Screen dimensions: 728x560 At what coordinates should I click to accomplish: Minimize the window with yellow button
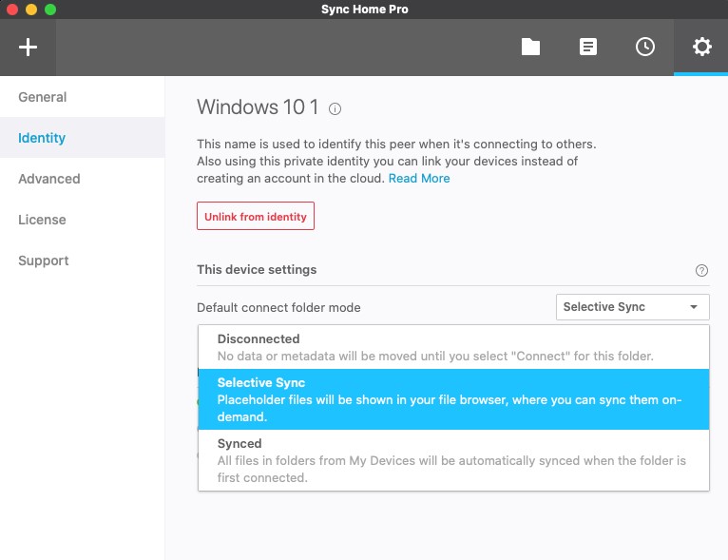31,10
